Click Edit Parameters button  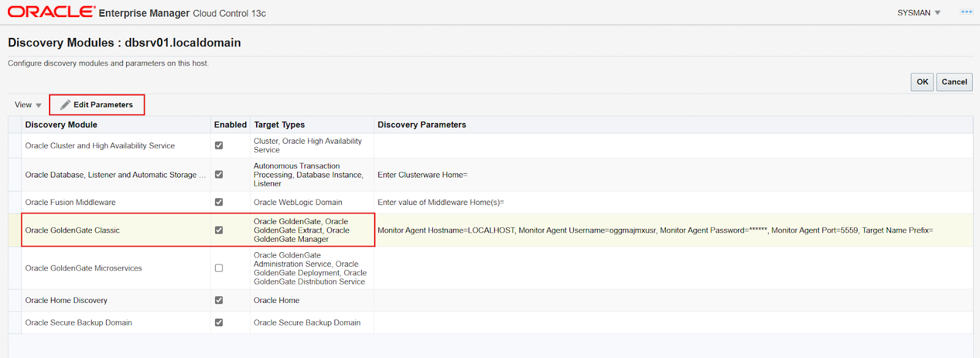[x=97, y=105]
